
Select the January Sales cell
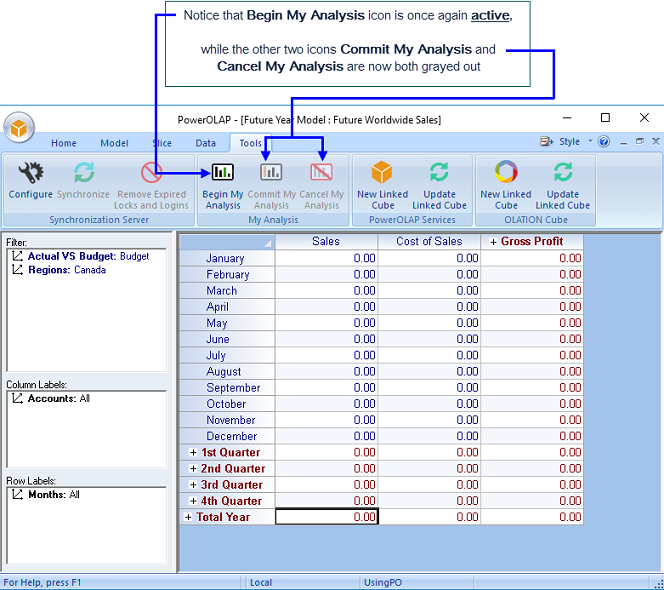coord(326,258)
